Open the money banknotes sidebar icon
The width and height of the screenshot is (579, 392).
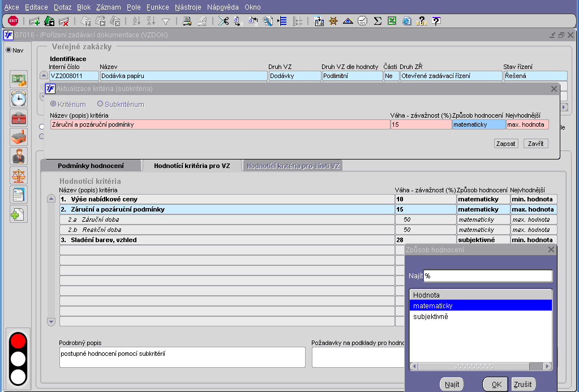coord(19,79)
